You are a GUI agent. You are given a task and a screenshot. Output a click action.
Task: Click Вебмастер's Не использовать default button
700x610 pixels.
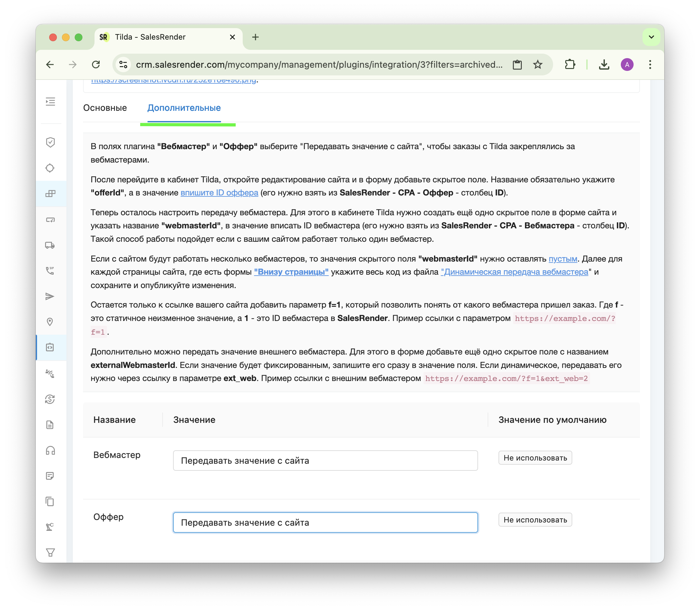point(535,458)
